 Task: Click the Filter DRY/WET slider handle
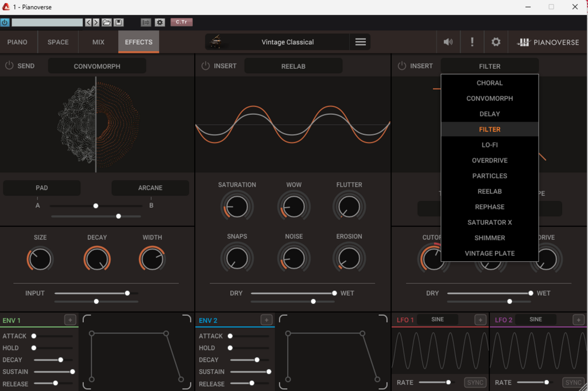[x=531, y=293]
